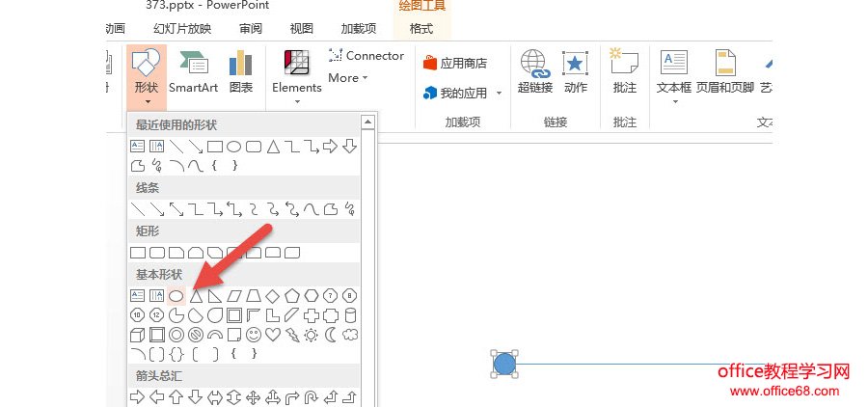868x407 pixels.
Task: Insert the diamond shape
Action: tap(273, 296)
